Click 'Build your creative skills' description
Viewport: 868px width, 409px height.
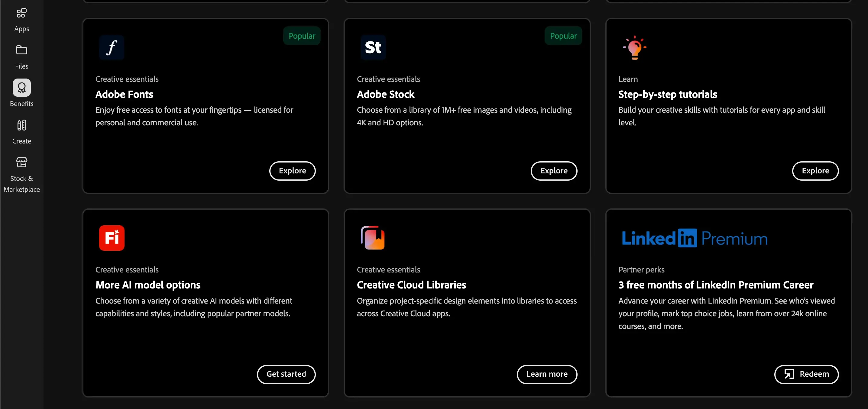coord(721,116)
